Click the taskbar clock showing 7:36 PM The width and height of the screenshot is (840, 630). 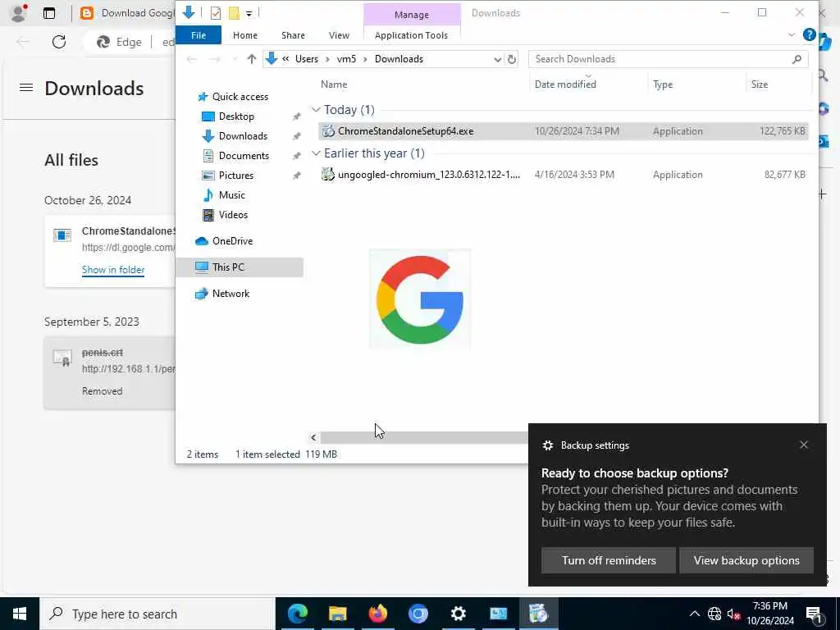click(x=769, y=614)
